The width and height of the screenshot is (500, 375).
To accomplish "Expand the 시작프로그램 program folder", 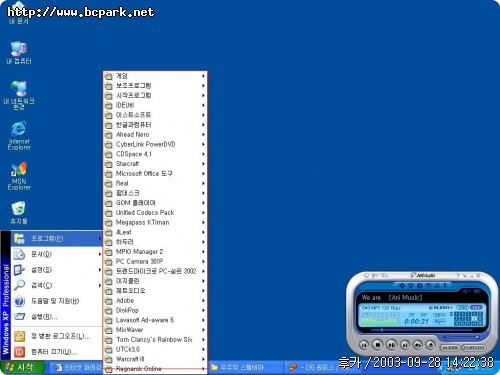I will [155, 95].
